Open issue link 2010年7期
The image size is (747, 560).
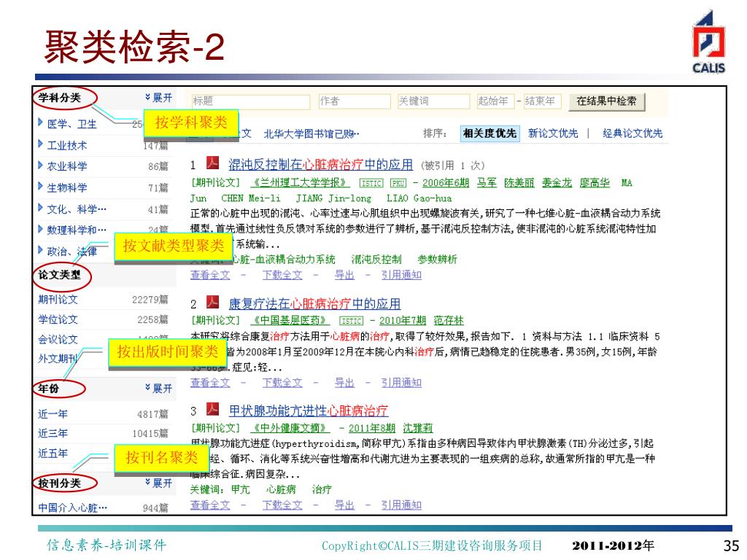point(403,321)
